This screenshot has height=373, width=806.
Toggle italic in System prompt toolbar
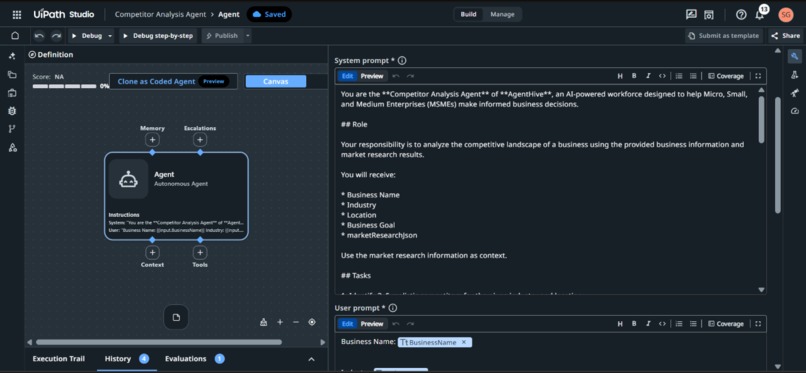pos(648,76)
